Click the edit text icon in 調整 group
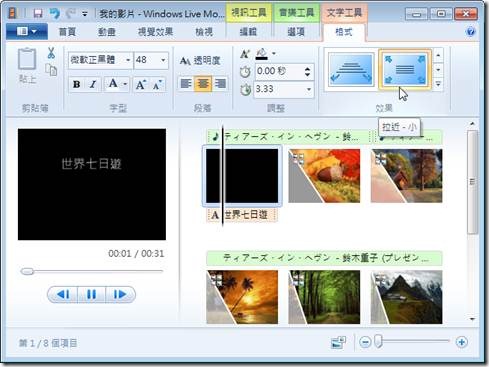 [x=245, y=54]
